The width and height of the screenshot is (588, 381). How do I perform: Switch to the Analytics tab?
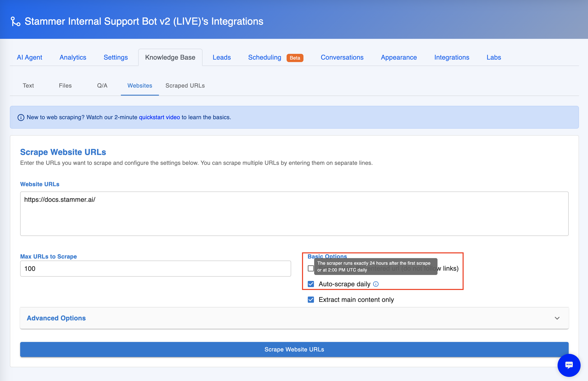click(73, 57)
